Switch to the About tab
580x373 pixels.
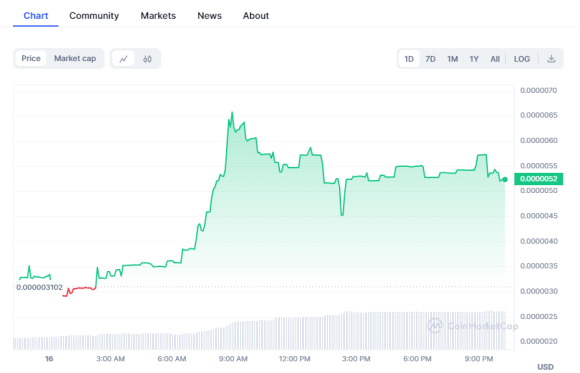256,16
